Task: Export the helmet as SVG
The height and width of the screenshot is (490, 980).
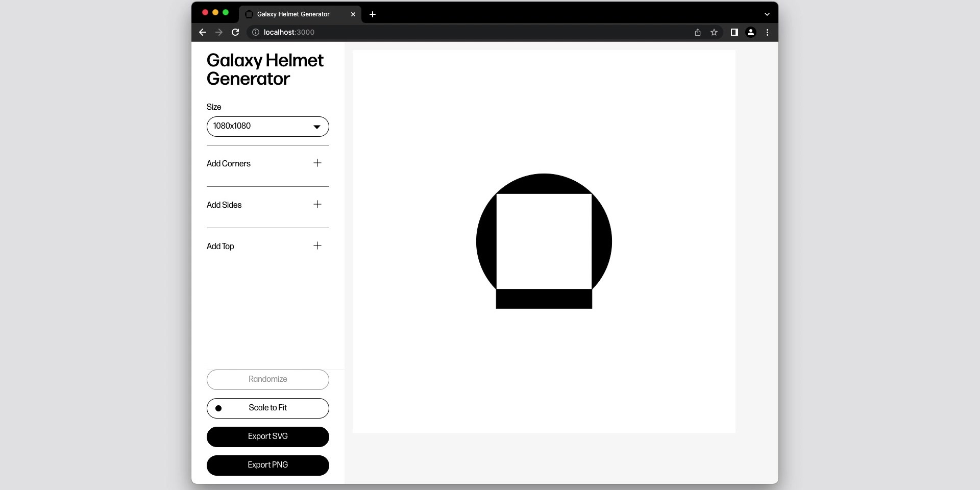Action: (267, 436)
